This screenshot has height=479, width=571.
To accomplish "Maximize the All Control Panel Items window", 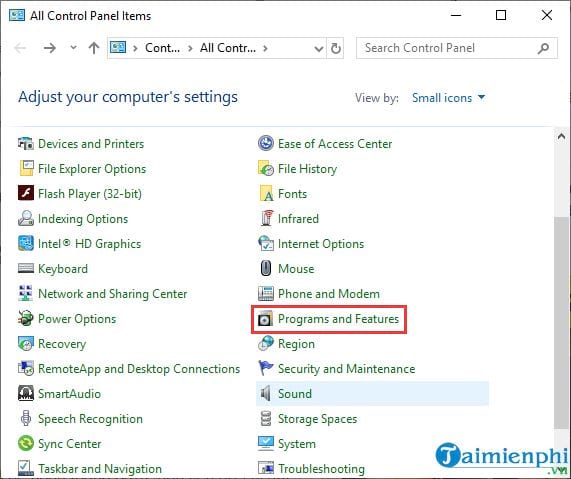I will point(501,15).
